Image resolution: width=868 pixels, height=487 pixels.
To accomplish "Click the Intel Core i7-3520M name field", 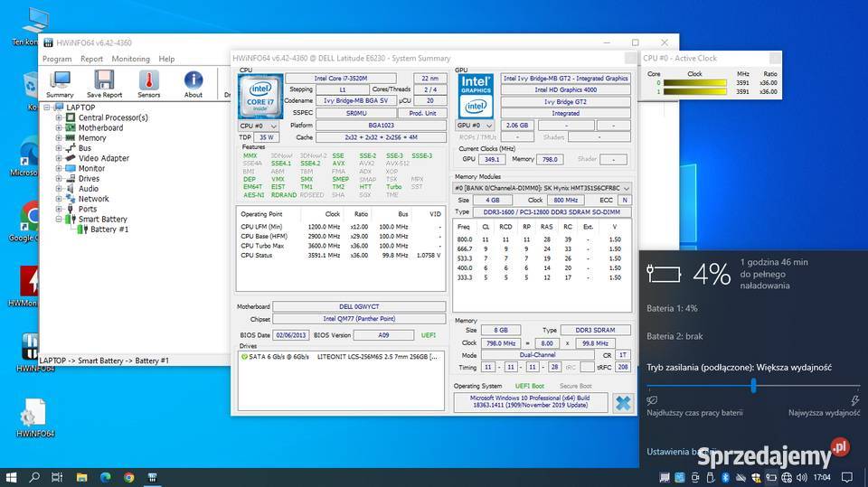I will [341, 79].
